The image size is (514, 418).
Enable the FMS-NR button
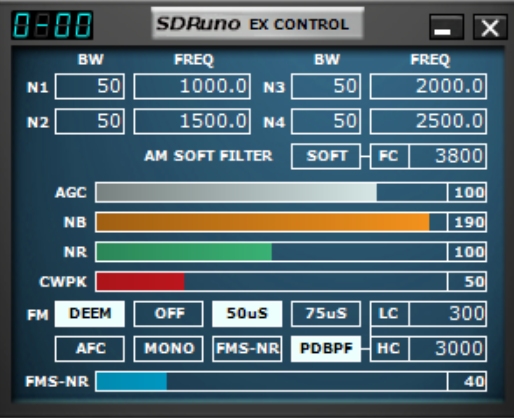(x=247, y=349)
